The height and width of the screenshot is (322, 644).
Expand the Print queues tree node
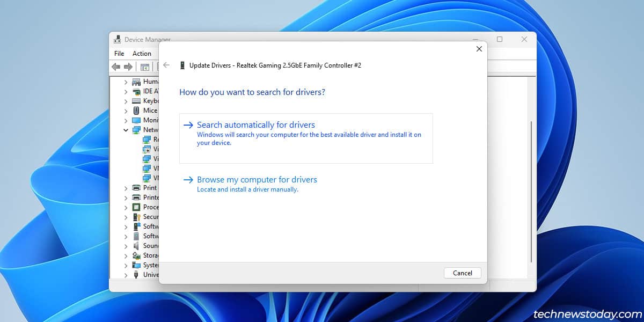(x=126, y=188)
